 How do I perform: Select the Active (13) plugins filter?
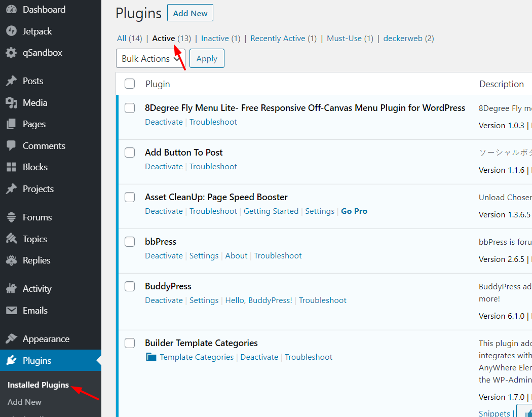coord(171,39)
